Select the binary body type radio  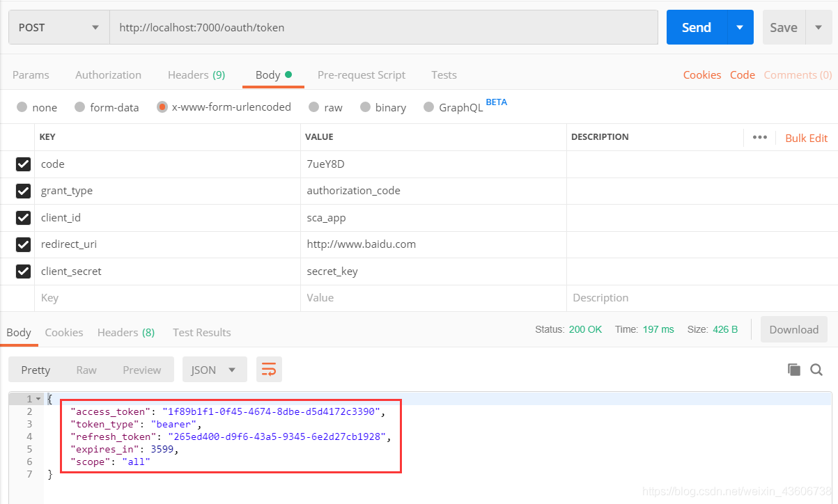pyautogui.click(x=366, y=107)
